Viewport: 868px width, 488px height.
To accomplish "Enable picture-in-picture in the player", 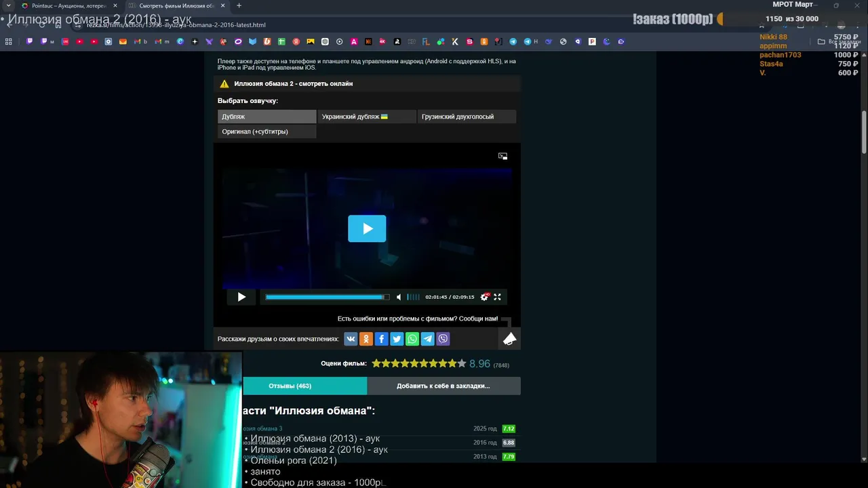I will [502, 156].
